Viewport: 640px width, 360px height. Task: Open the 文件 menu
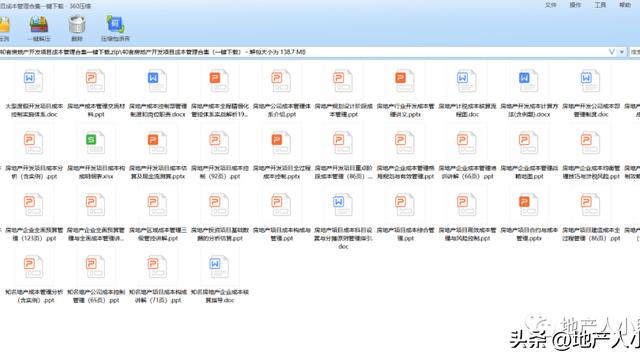pyautogui.click(x=551, y=5)
